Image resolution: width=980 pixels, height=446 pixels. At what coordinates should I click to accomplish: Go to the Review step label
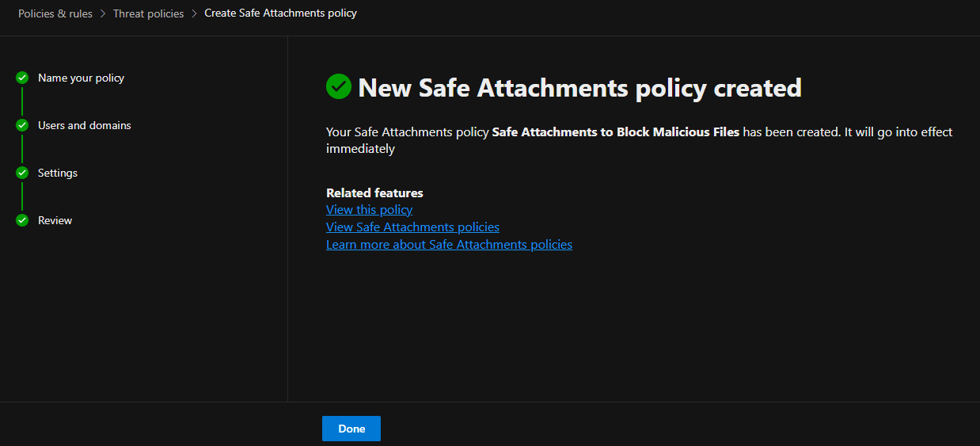(55, 220)
